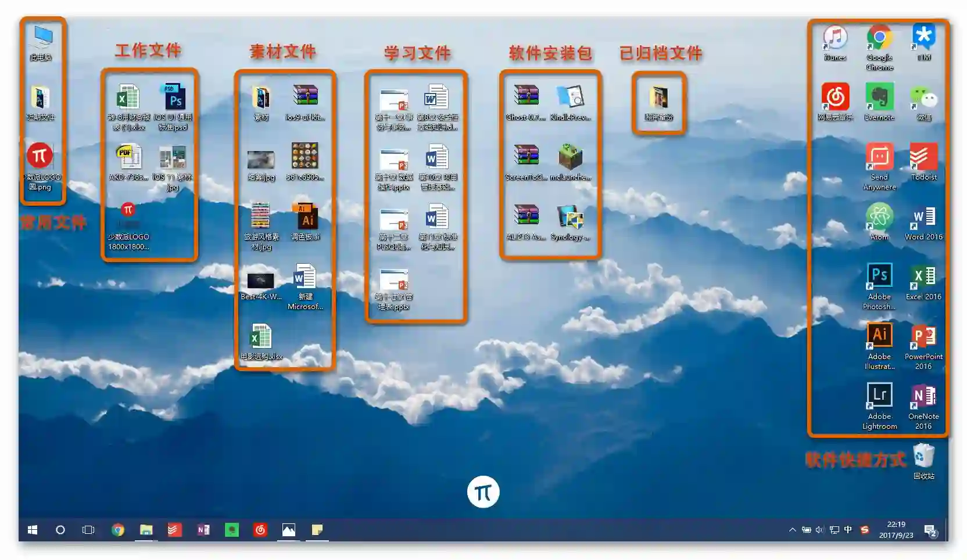Open the volume control tray icon
The width and height of the screenshot is (967, 560).
click(819, 530)
